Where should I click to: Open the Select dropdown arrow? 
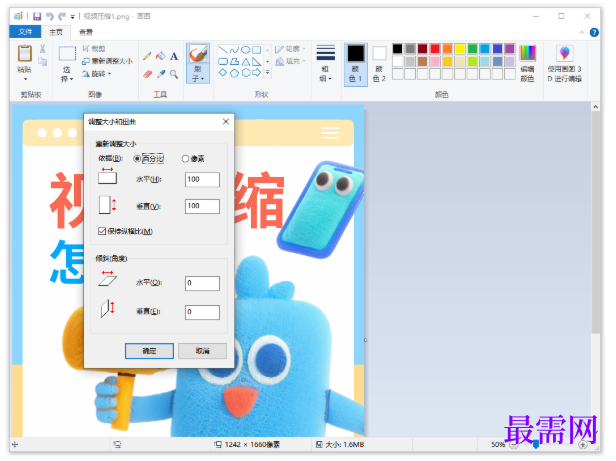tap(72, 79)
